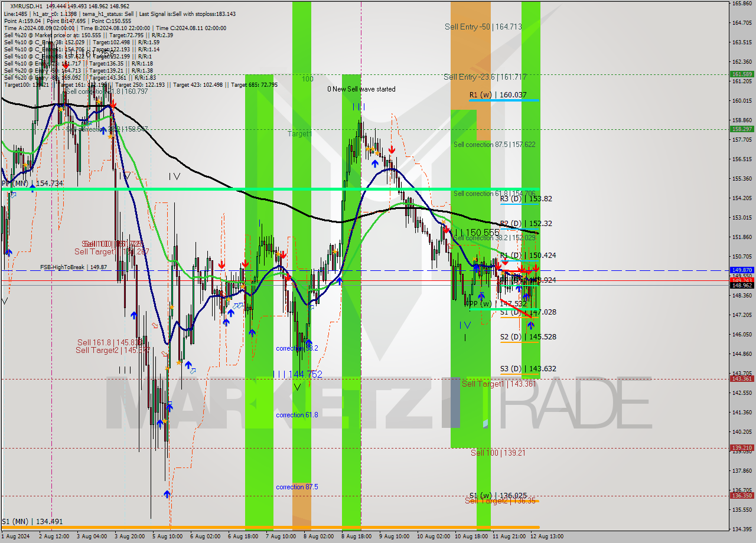The height and width of the screenshot is (543, 756).
Task: Click the 134.395 price scale value
Action: [x=742, y=528]
